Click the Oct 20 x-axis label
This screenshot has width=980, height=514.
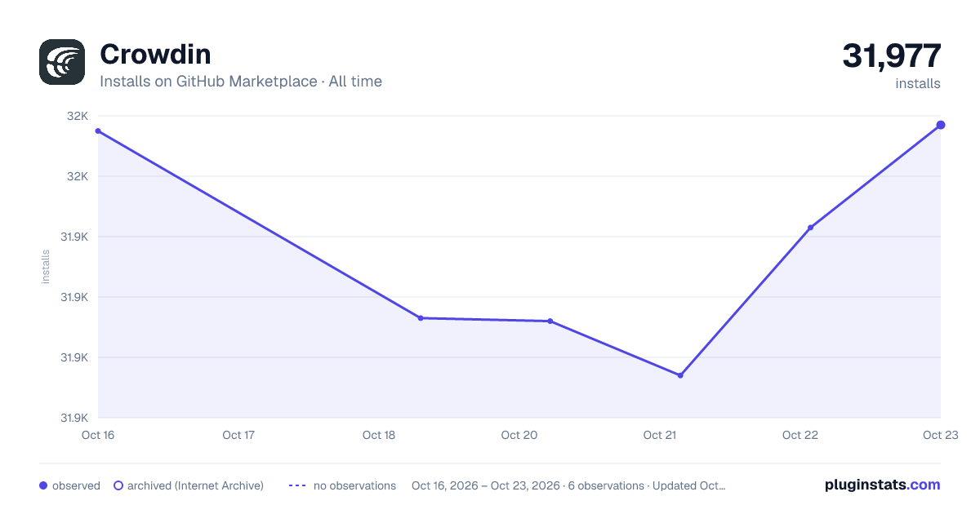pyautogui.click(x=519, y=435)
